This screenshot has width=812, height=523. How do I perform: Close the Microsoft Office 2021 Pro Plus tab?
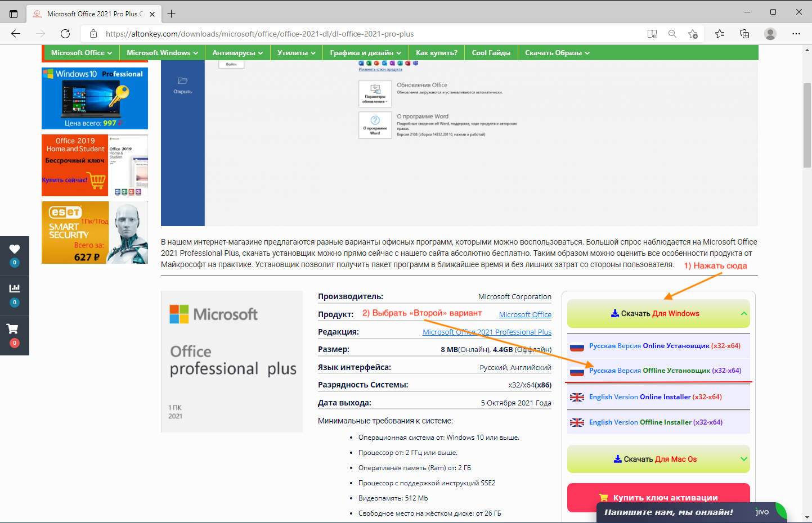152,14
